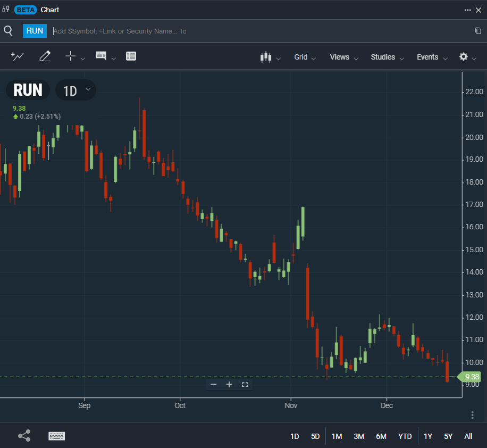Open the Studies menu
This screenshot has width=487, height=448.
point(387,57)
